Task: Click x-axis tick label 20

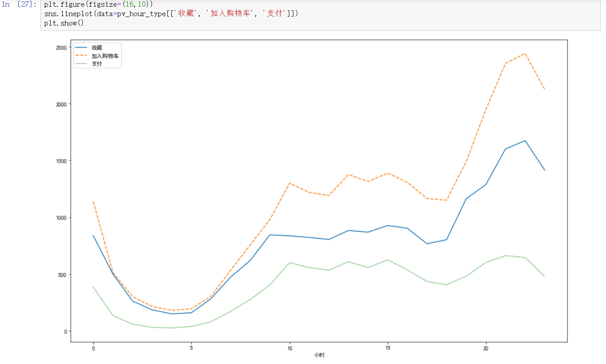Action: [485, 348]
